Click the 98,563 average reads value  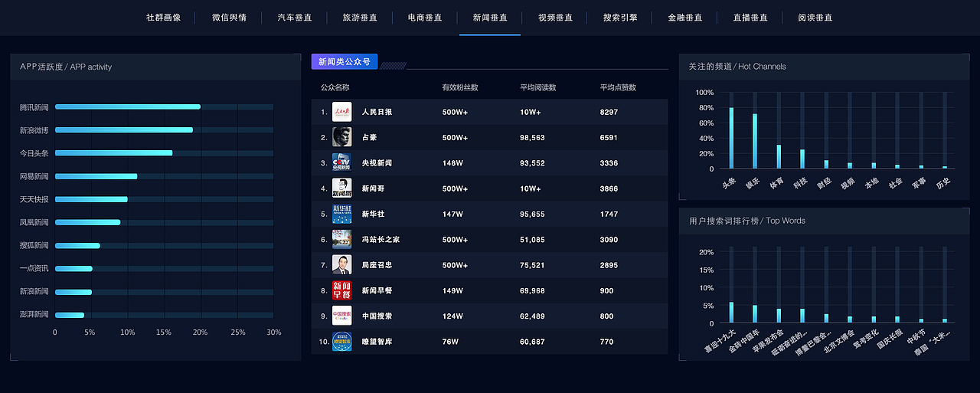click(x=533, y=138)
